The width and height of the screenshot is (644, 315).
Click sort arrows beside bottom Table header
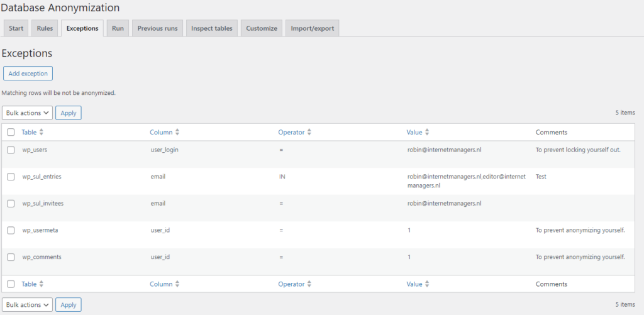tap(42, 284)
